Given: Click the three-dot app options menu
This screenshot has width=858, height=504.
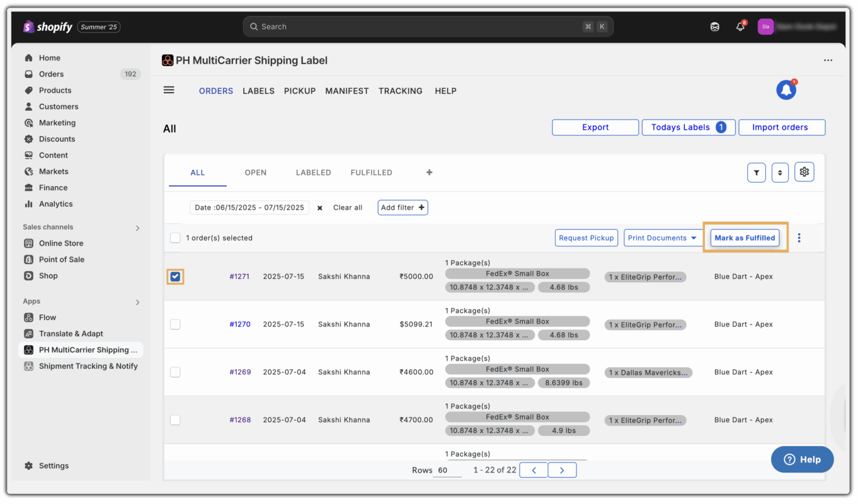Looking at the screenshot, I should [x=828, y=60].
